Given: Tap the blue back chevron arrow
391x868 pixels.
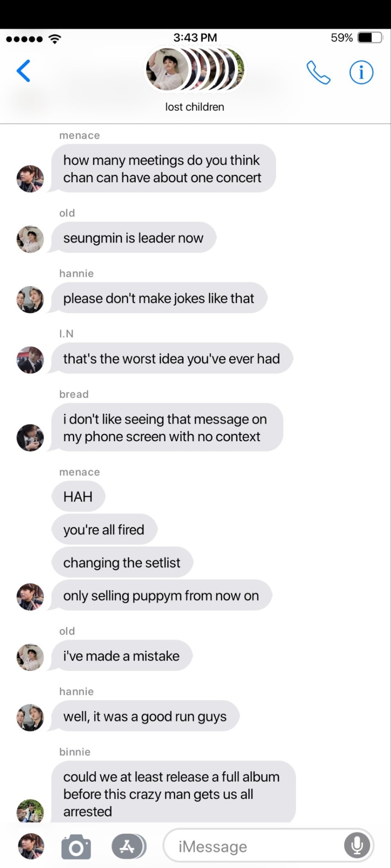Looking at the screenshot, I should (24, 71).
